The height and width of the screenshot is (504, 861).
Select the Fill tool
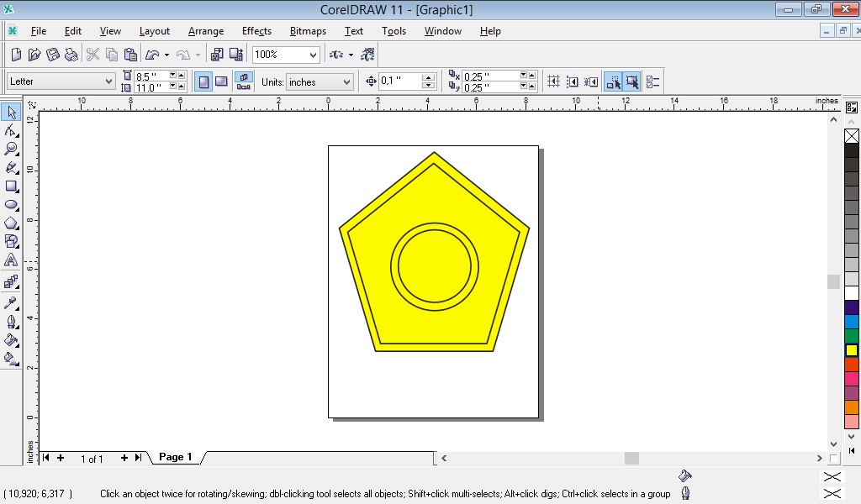(x=11, y=340)
